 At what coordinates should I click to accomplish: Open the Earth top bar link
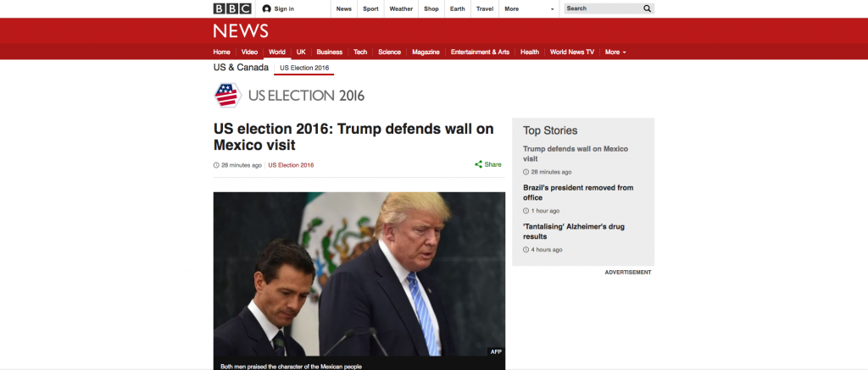[457, 8]
